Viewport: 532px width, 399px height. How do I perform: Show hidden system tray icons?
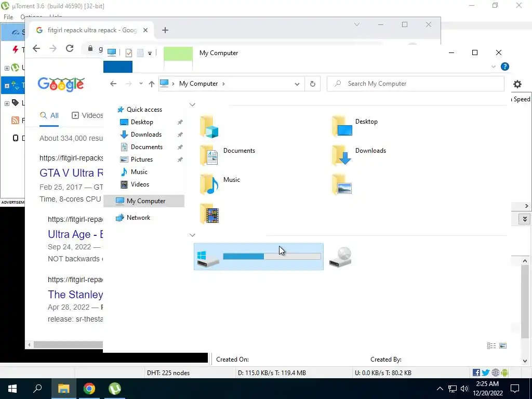[440, 389]
